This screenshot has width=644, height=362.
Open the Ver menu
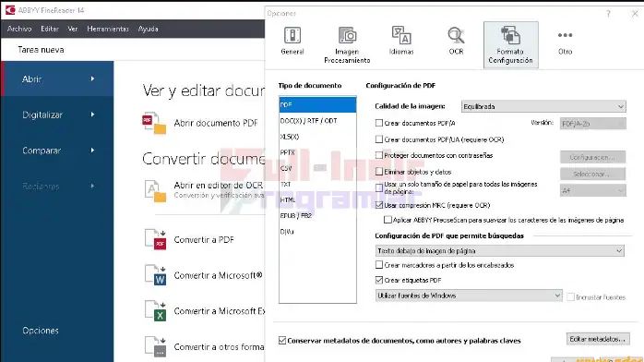coord(72,29)
